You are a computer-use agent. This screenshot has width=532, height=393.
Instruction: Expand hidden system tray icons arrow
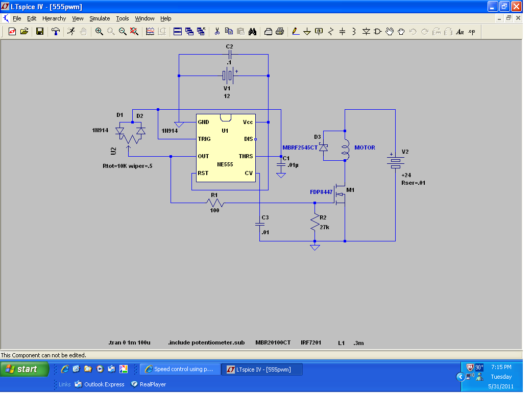pyautogui.click(x=461, y=377)
